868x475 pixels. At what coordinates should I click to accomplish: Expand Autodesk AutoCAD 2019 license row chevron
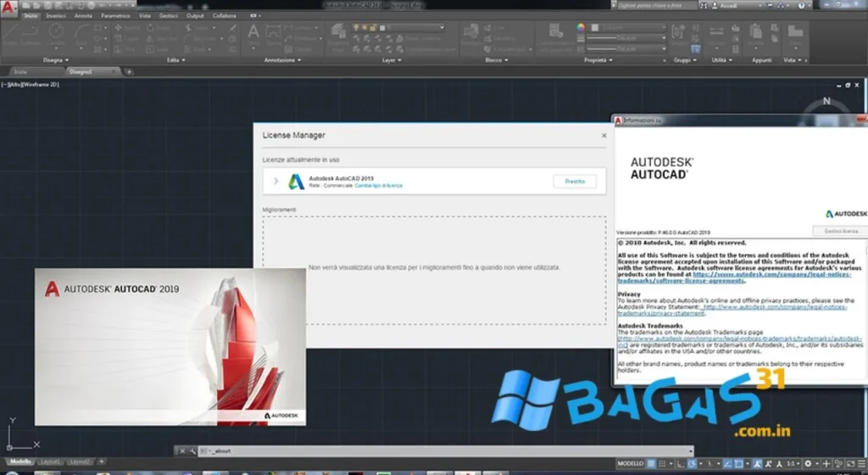[275, 181]
